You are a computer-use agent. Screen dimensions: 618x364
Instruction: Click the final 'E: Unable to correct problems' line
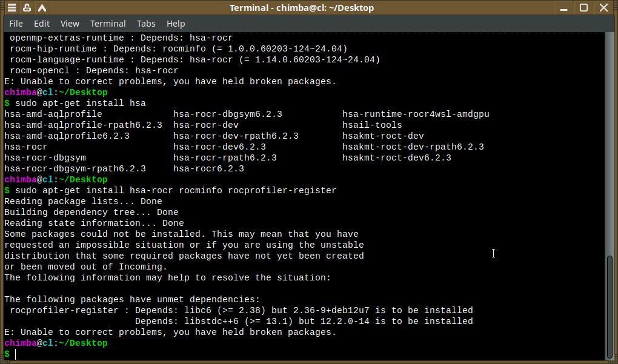(x=170, y=332)
